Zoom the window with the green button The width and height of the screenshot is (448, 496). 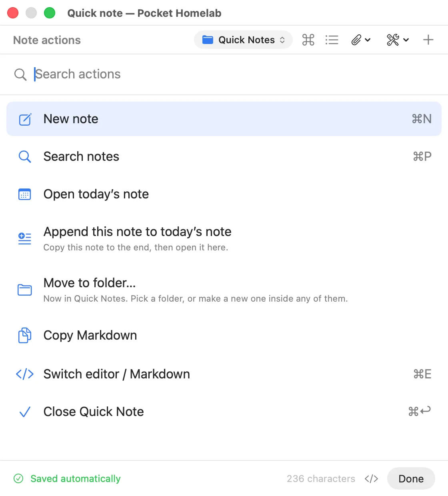(50, 13)
